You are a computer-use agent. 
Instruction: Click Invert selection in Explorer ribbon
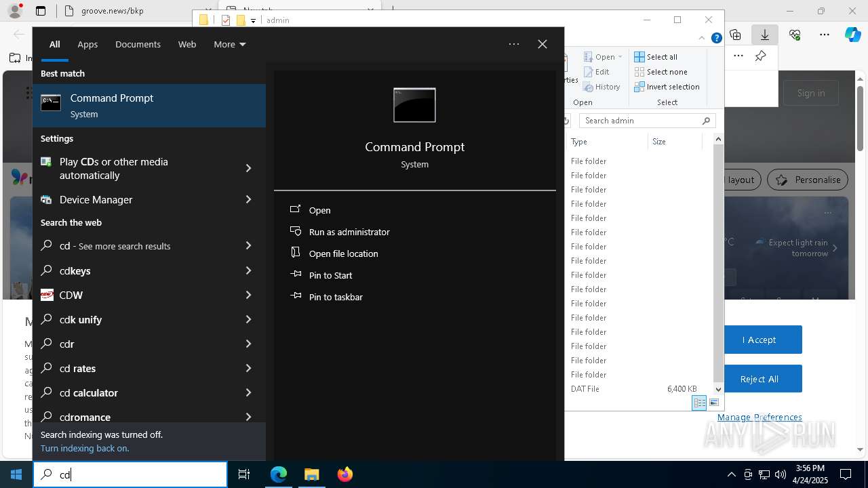point(667,87)
